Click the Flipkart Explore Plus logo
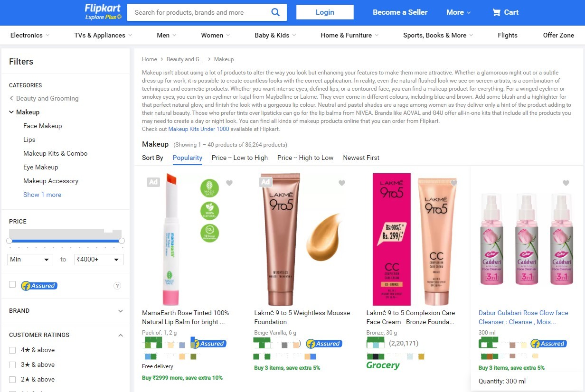 [x=103, y=12]
